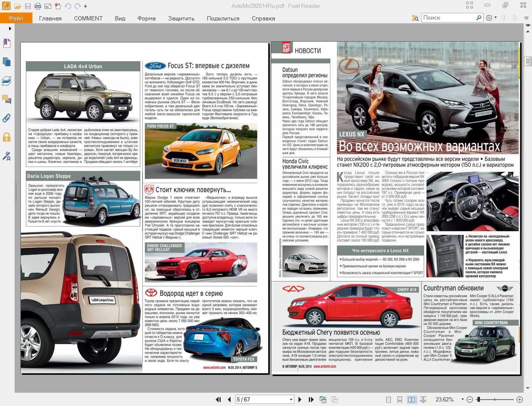Click the "Countryman обновили" heading

coord(453,288)
